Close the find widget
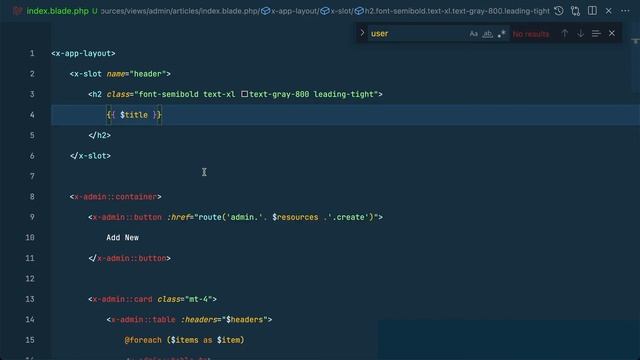The width and height of the screenshot is (640, 360). (611, 33)
